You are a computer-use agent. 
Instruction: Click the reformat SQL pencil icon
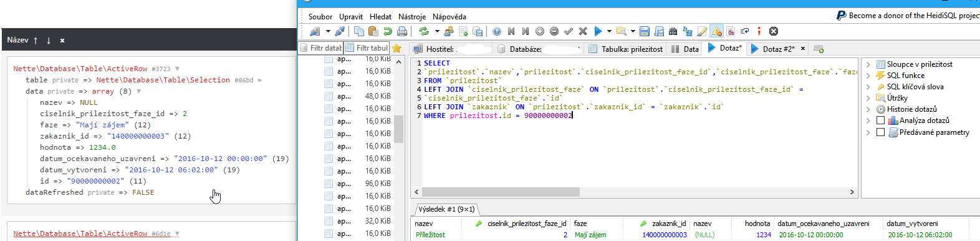pyautogui.click(x=702, y=31)
